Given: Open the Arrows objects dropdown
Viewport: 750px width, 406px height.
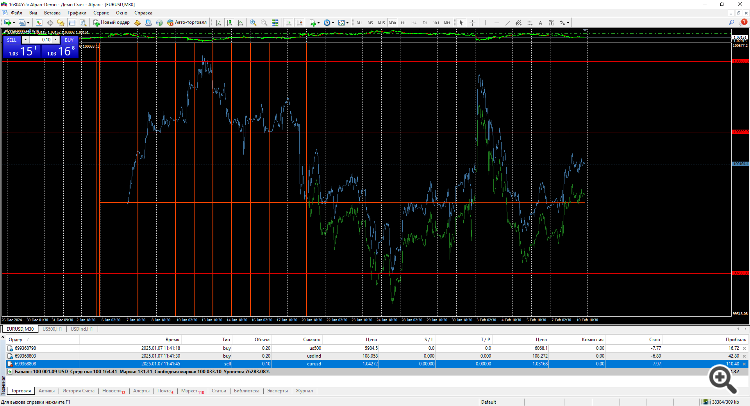Looking at the screenshot, I should 564,22.
